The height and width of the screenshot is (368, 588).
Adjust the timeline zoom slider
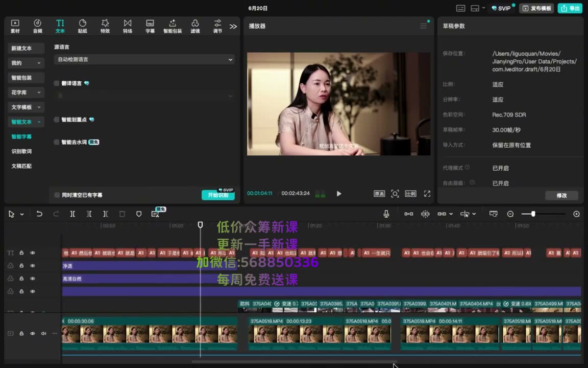pyautogui.click(x=533, y=214)
